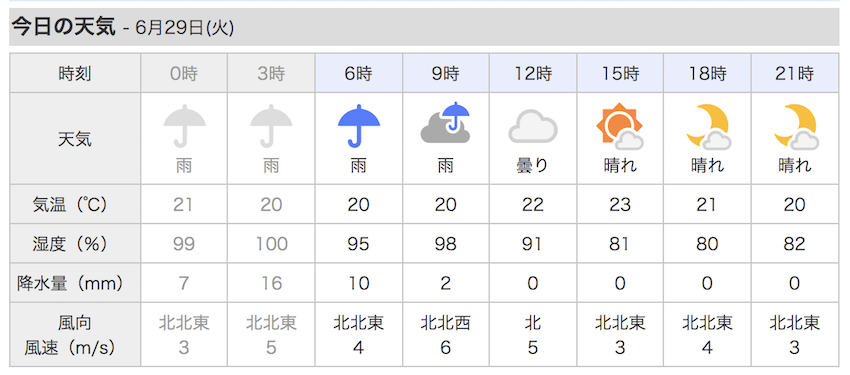The image size is (850, 375).
Task: Click the moon with cloud icon at 21時
Action: tap(795, 127)
